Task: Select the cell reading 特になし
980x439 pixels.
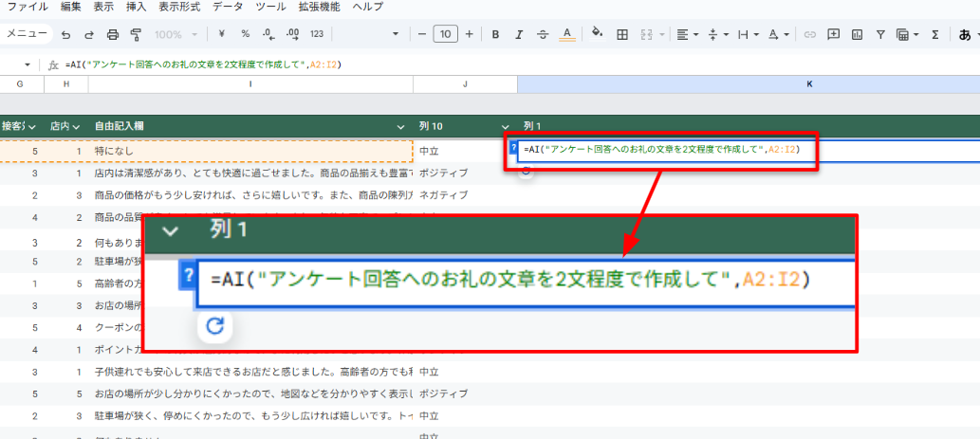Action: point(250,151)
